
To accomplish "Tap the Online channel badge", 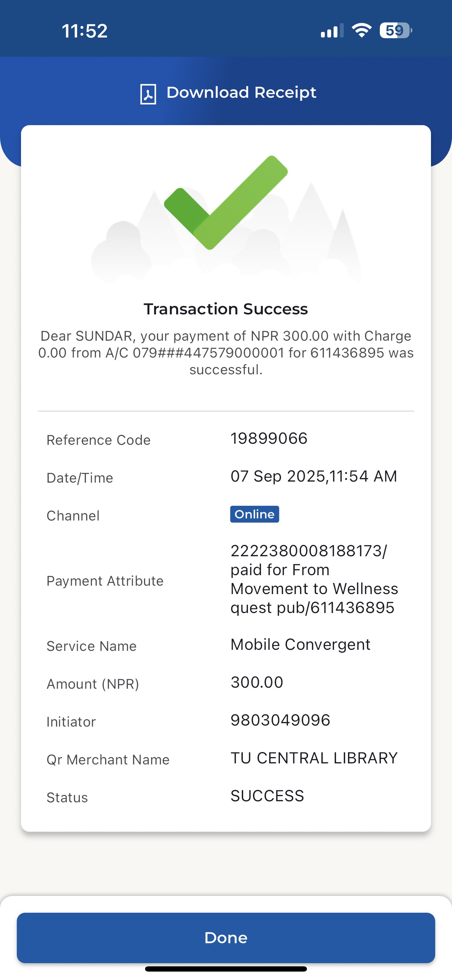I will 254,514.
